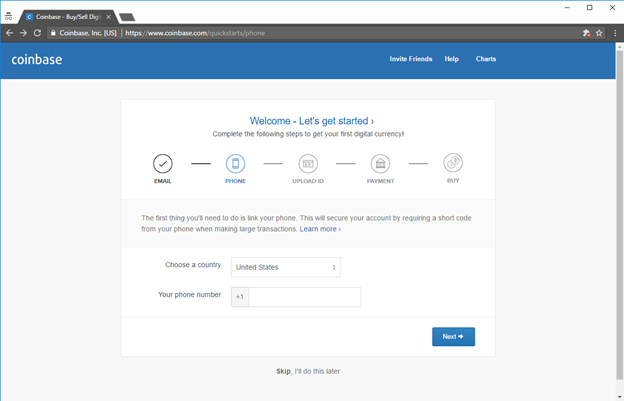Bookmark page with the star icon
Image resolution: width=624 pixels, height=401 pixels.
coord(599,33)
